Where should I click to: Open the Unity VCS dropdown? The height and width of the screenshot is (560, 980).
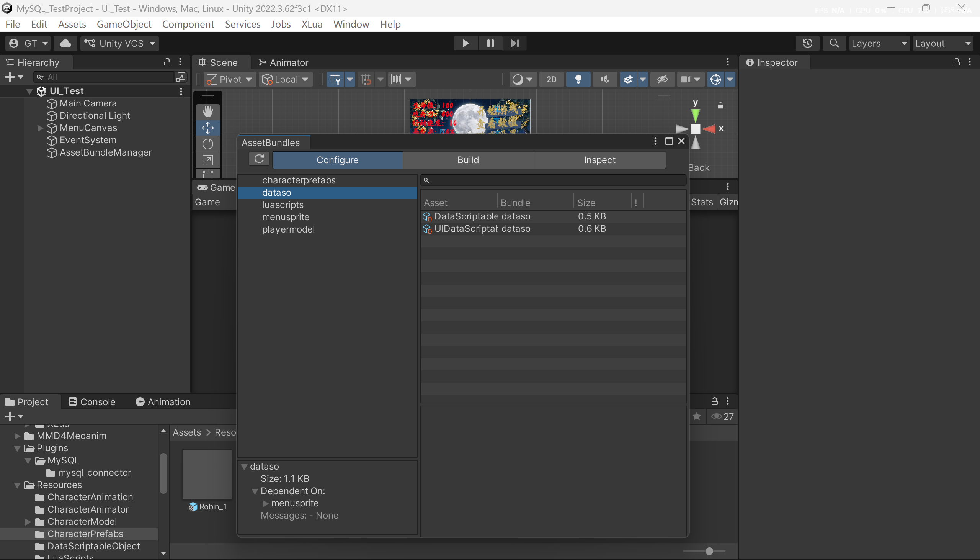click(x=120, y=43)
